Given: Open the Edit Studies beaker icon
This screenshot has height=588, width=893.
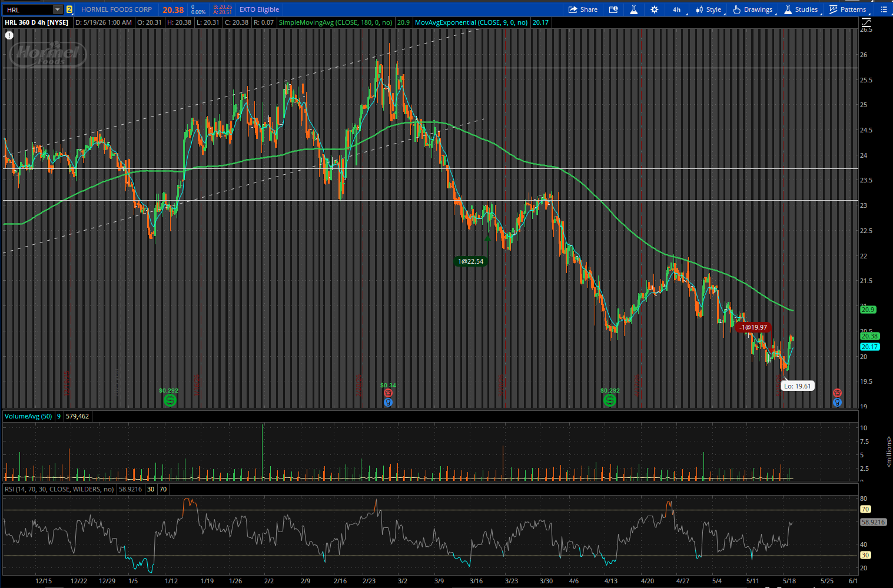Looking at the screenshot, I should 634,9.
